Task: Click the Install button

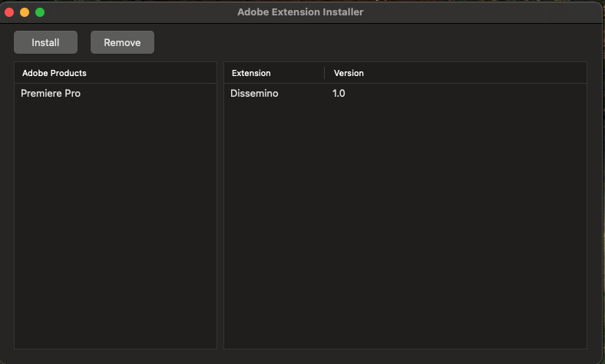Action: [45, 42]
